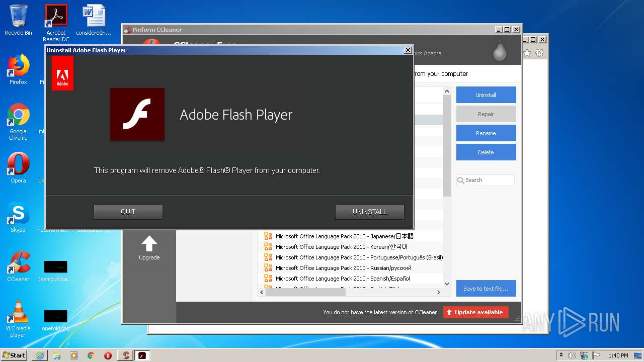The width and height of the screenshot is (644, 362).
Task: Click the Adobe logo badge in dialog
Action: (62, 73)
